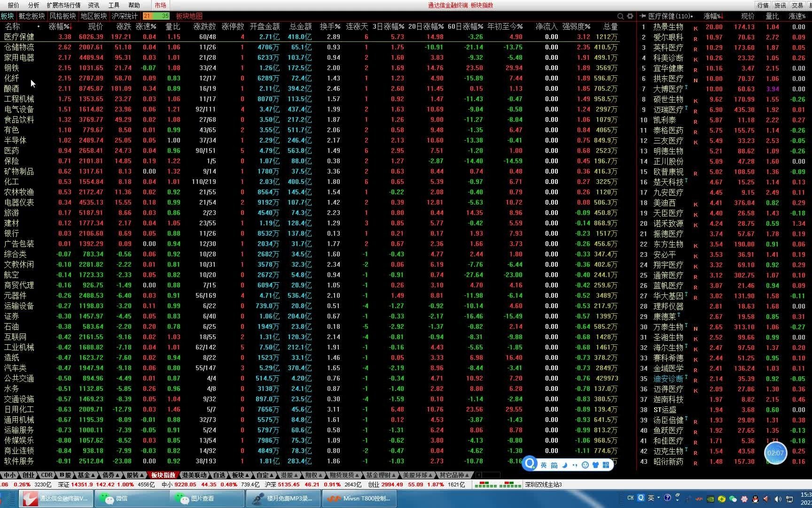The height and width of the screenshot is (508, 812).
Task: Click 深圳双线主站3 server status text
Action: [544, 484]
